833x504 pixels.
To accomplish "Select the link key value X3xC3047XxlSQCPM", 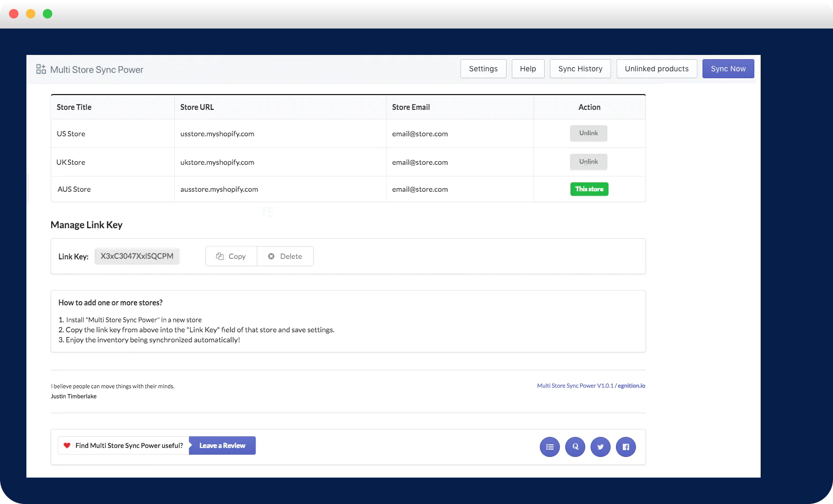I will point(137,256).
